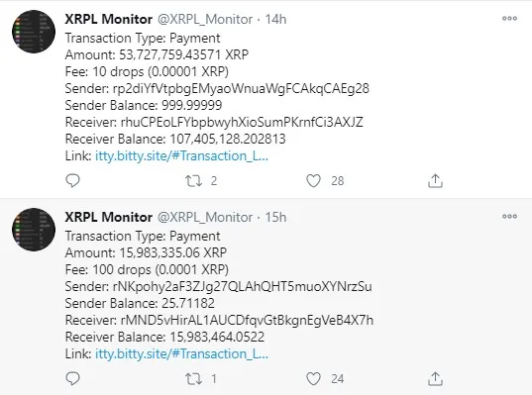Viewport: 532px width, 395px height.
Task: Click @XRPL_Monitor handle in second tweet
Action: pyautogui.click(x=205, y=218)
